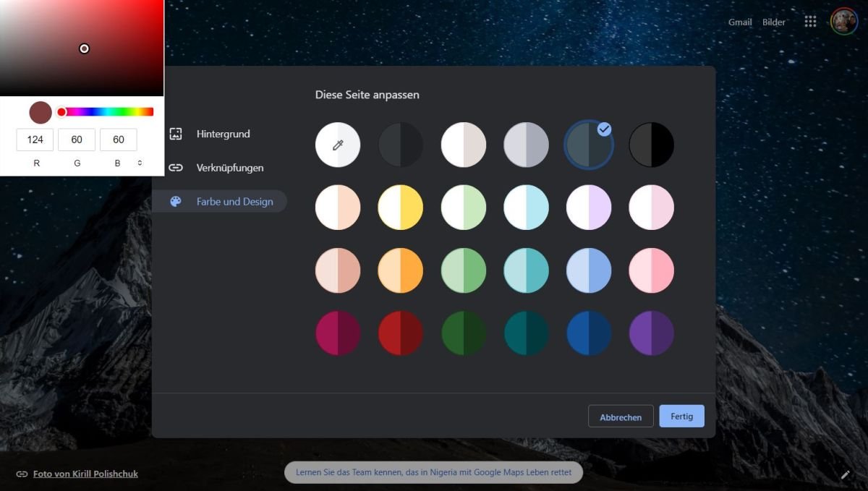
Task: Pick the purple dark theme swatch
Action: click(651, 333)
